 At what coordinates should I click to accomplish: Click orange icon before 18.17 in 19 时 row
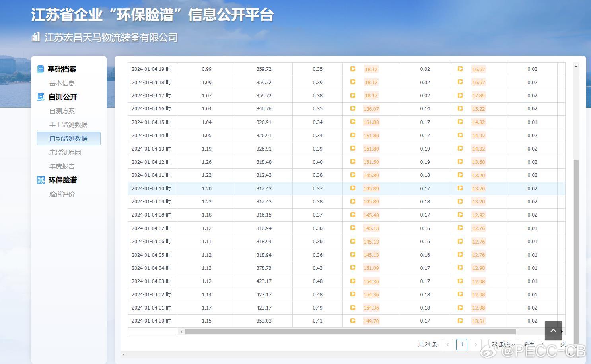353,69
